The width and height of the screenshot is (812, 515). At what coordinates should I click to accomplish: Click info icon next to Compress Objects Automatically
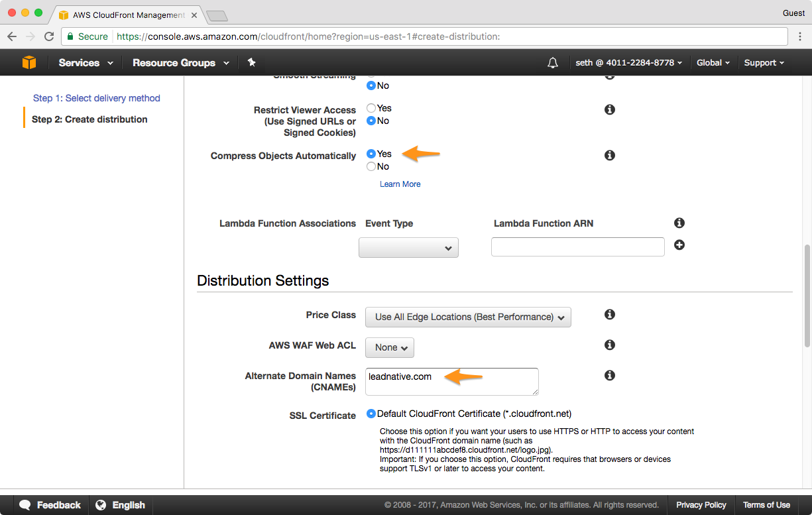pyautogui.click(x=610, y=155)
